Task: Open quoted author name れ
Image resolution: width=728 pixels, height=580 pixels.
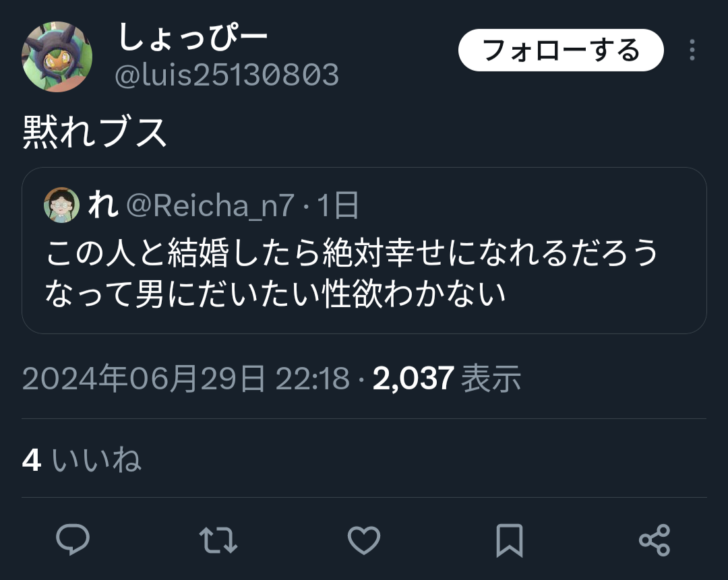Action: 102,205
